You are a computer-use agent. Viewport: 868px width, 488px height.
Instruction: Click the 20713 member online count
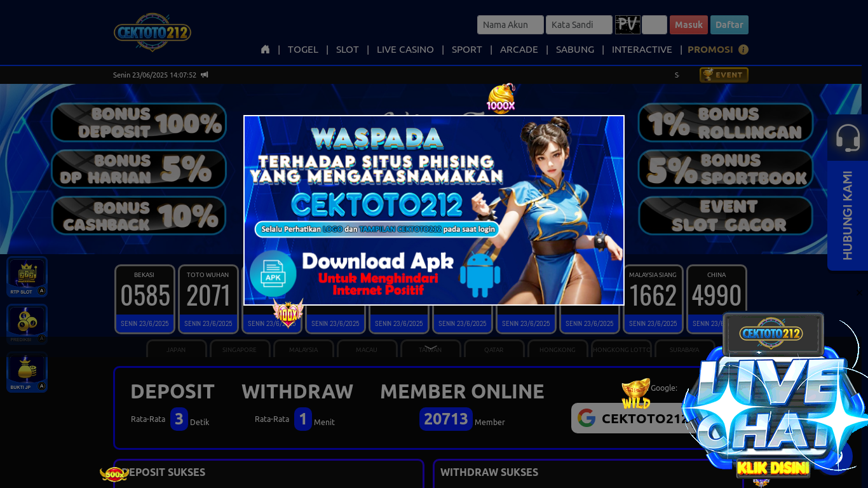(446, 419)
